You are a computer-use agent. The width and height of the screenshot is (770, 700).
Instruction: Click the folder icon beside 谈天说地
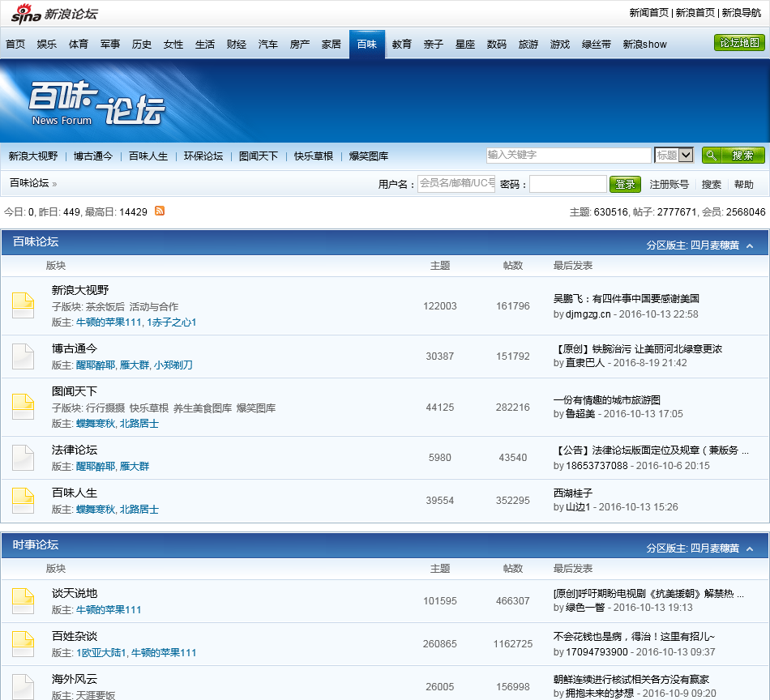coord(23,601)
